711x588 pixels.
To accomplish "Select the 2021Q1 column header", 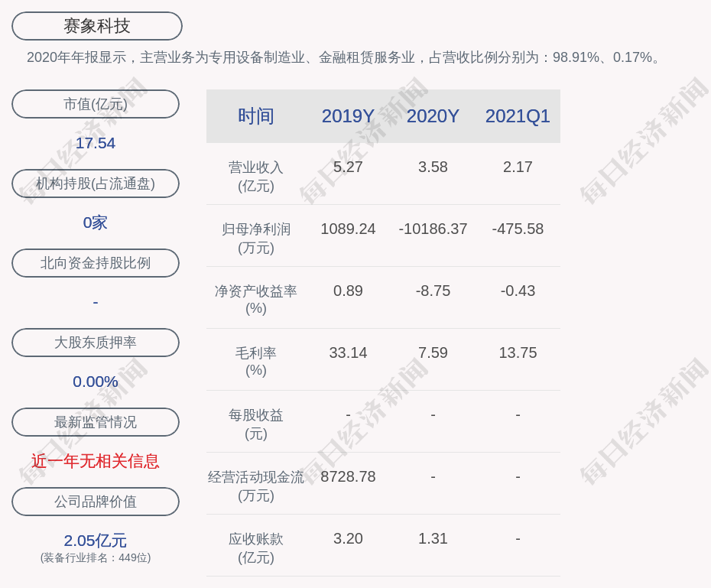I will click(x=518, y=116).
